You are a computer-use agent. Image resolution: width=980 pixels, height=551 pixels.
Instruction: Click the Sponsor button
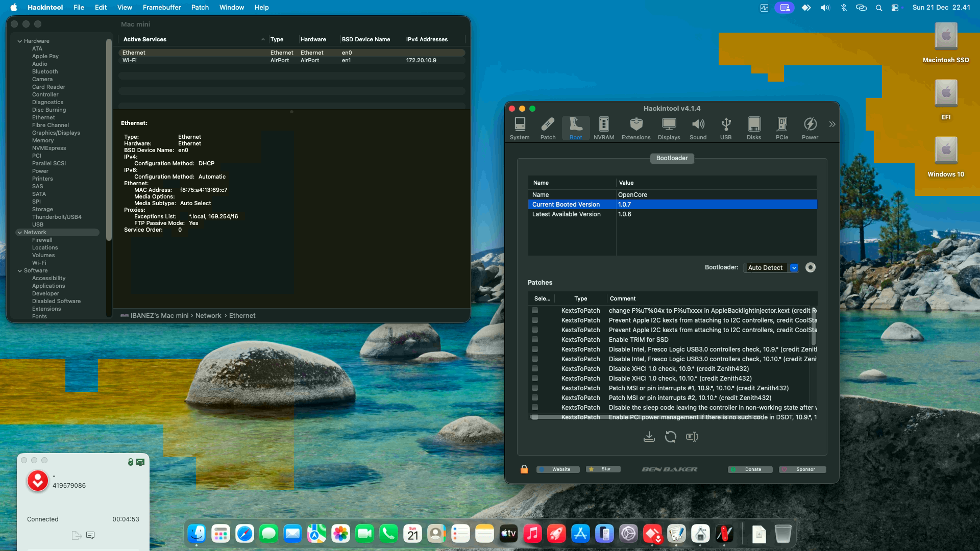(802, 469)
